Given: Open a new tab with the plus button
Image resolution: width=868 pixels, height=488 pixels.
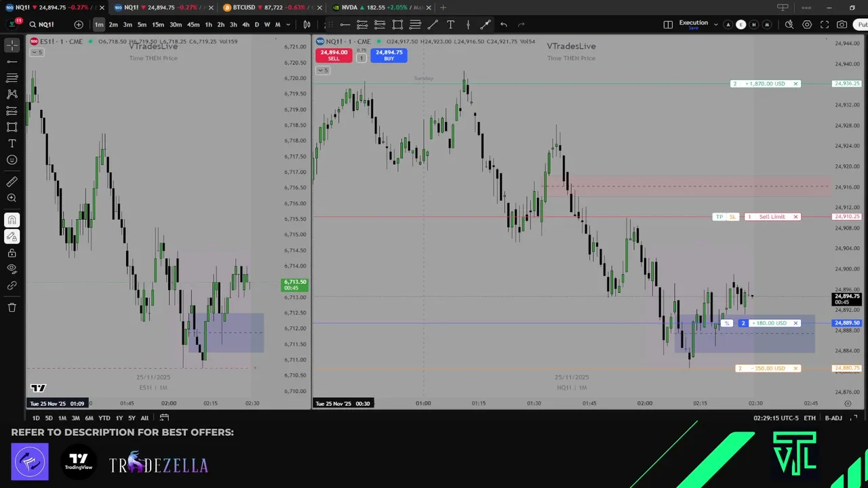Looking at the screenshot, I should point(443,7).
